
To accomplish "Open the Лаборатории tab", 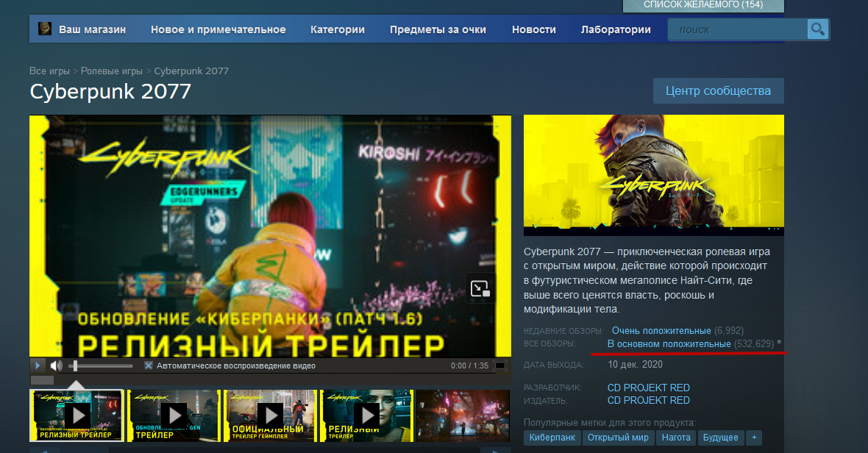I will pos(616,29).
